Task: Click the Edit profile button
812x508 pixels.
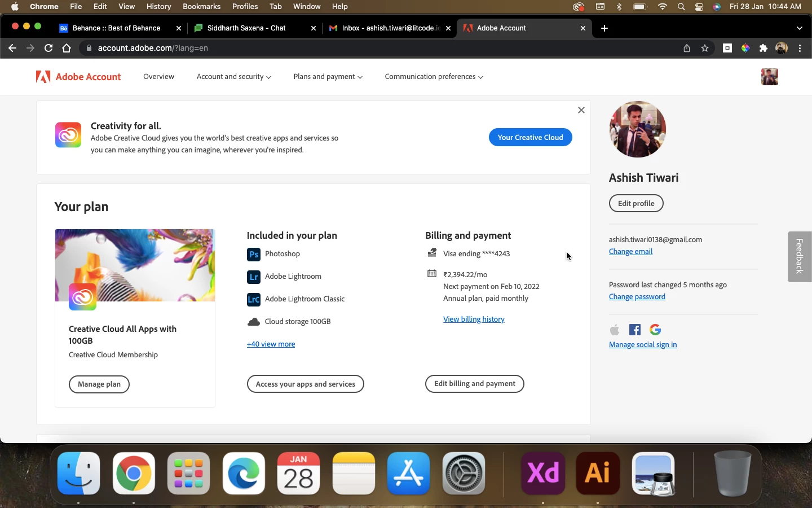Action: coord(636,203)
